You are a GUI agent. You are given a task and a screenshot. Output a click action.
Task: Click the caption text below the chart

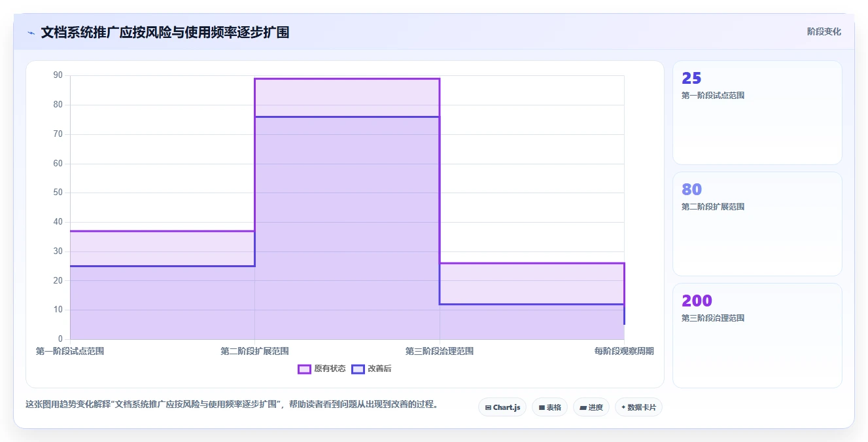click(x=232, y=404)
